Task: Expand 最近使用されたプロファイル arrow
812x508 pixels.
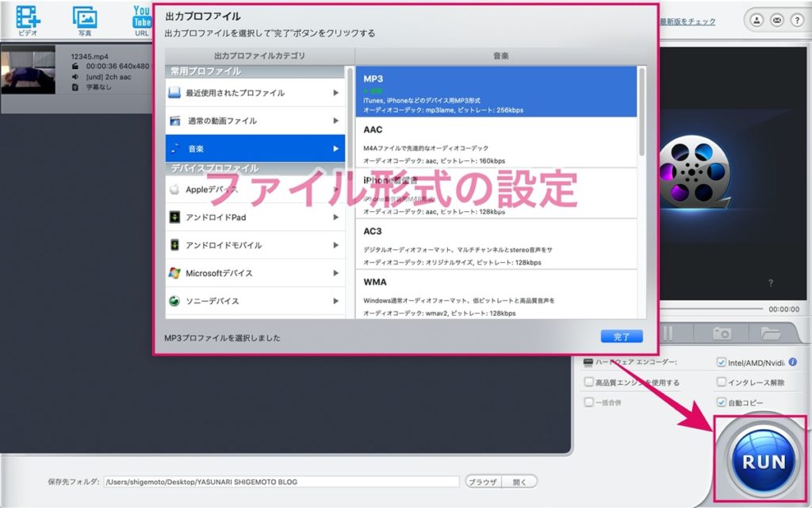Action: 335,93
